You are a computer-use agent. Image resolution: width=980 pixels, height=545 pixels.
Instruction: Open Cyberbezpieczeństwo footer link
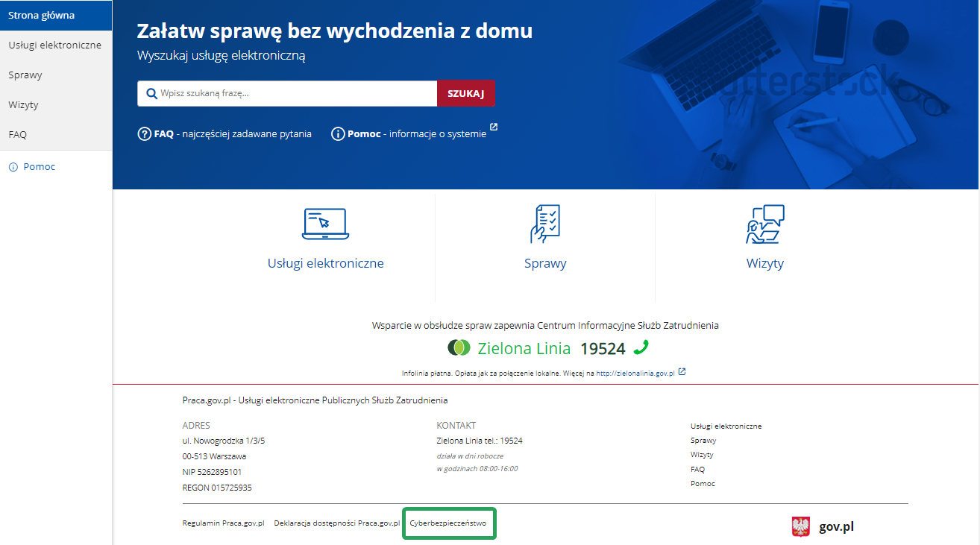click(448, 523)
